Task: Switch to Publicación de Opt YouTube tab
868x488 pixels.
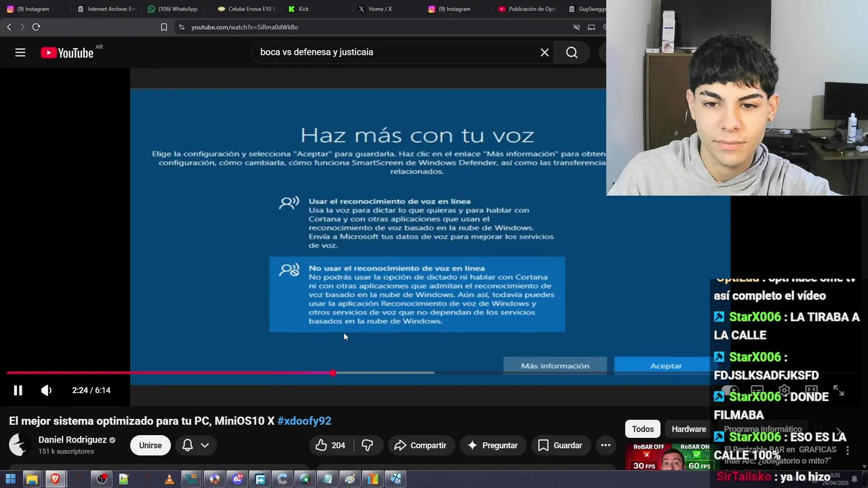Action: point(528,9)
